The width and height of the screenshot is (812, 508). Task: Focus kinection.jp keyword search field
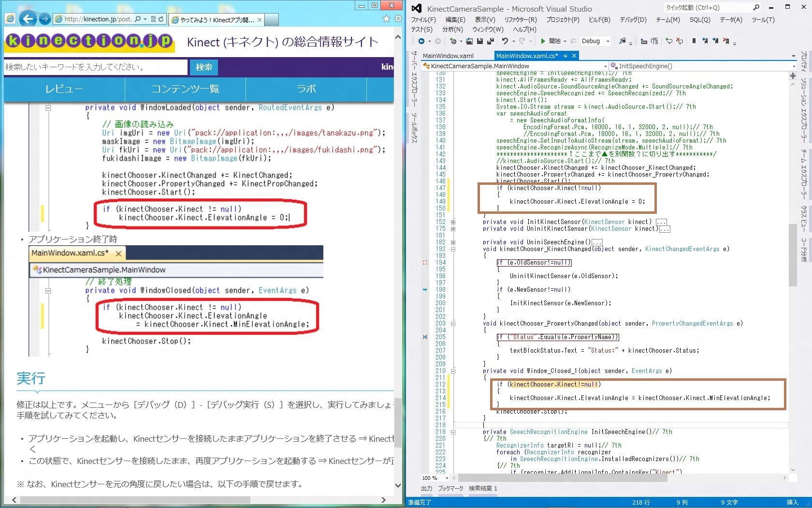click(96, 67)
